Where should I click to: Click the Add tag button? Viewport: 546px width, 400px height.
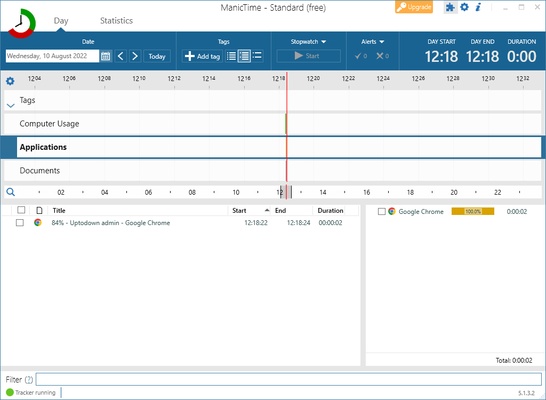click(202, 56)
